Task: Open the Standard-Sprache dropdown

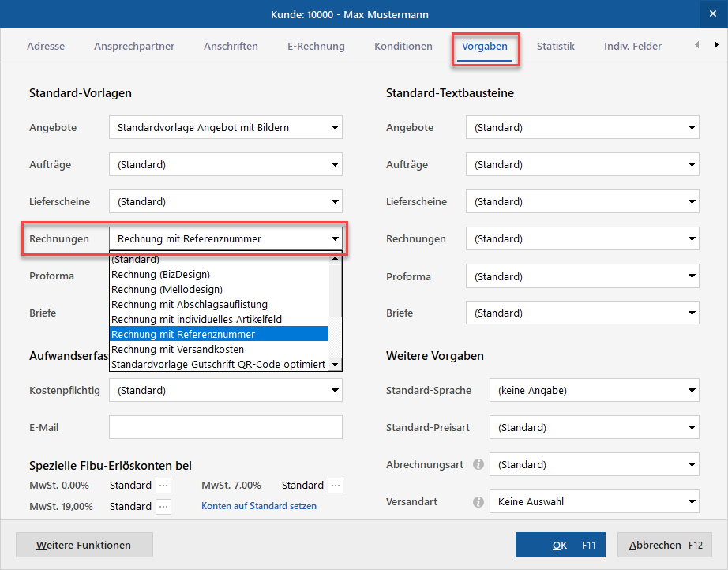Action: point(692,391)
